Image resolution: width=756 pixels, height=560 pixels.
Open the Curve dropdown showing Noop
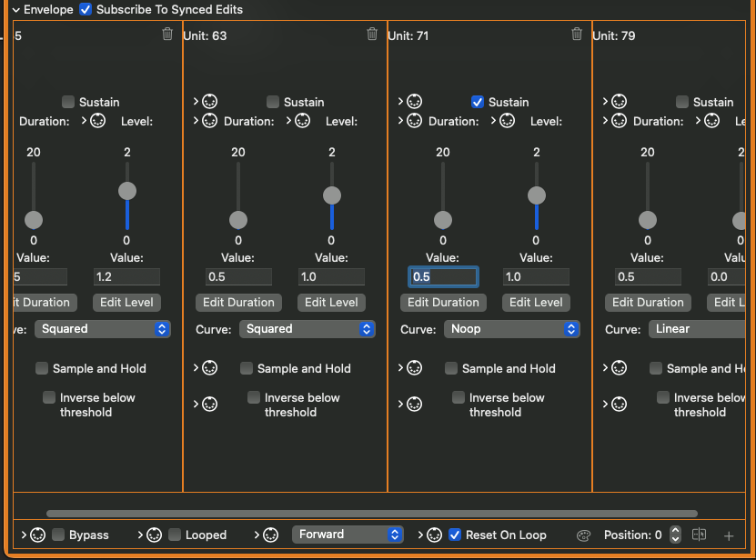click(511, 329)
